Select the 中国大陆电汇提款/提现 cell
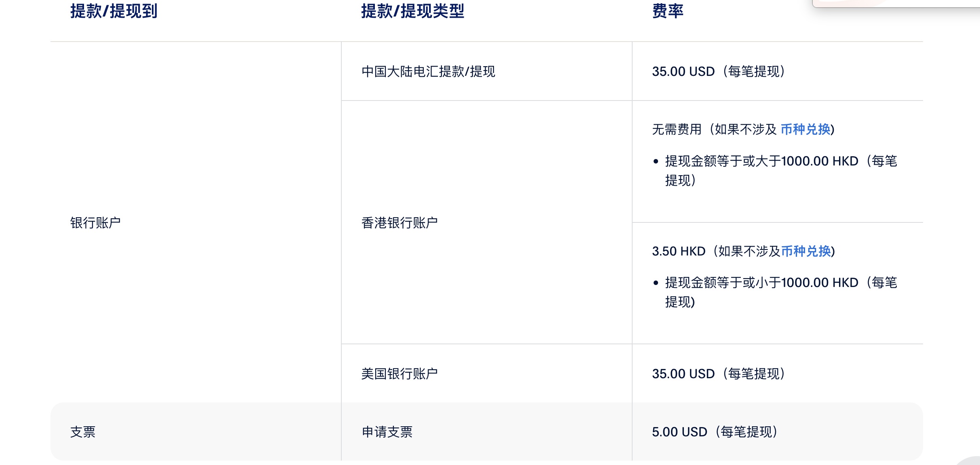The image size is (980, 465). [x=428, y=72]
